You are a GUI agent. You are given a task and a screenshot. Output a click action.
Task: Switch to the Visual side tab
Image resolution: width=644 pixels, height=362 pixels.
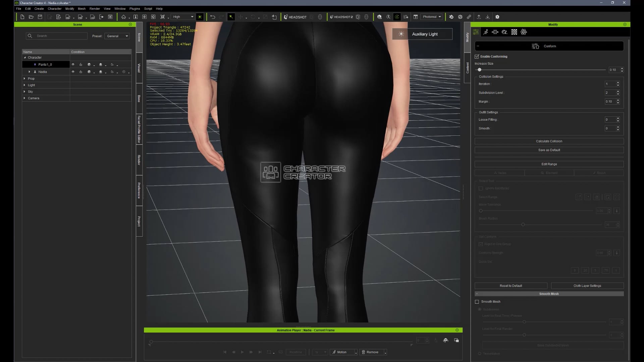pyautogui.click(x=139, y=68)
